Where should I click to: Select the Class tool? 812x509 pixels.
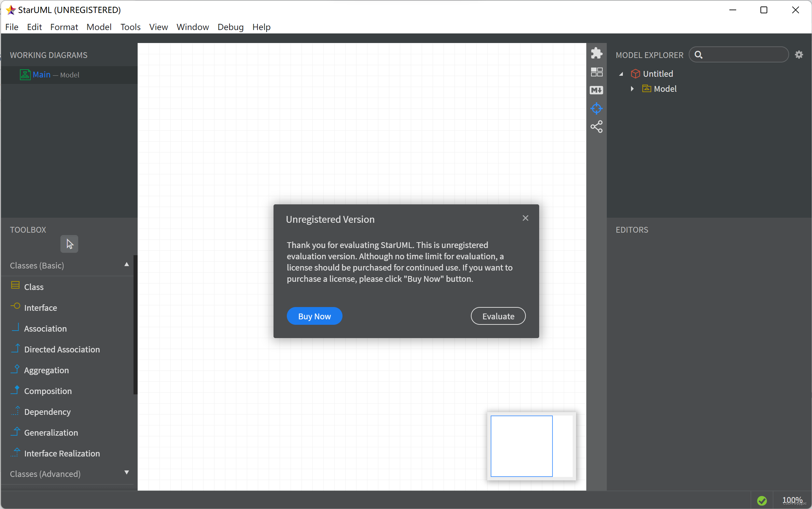[67, 287]
